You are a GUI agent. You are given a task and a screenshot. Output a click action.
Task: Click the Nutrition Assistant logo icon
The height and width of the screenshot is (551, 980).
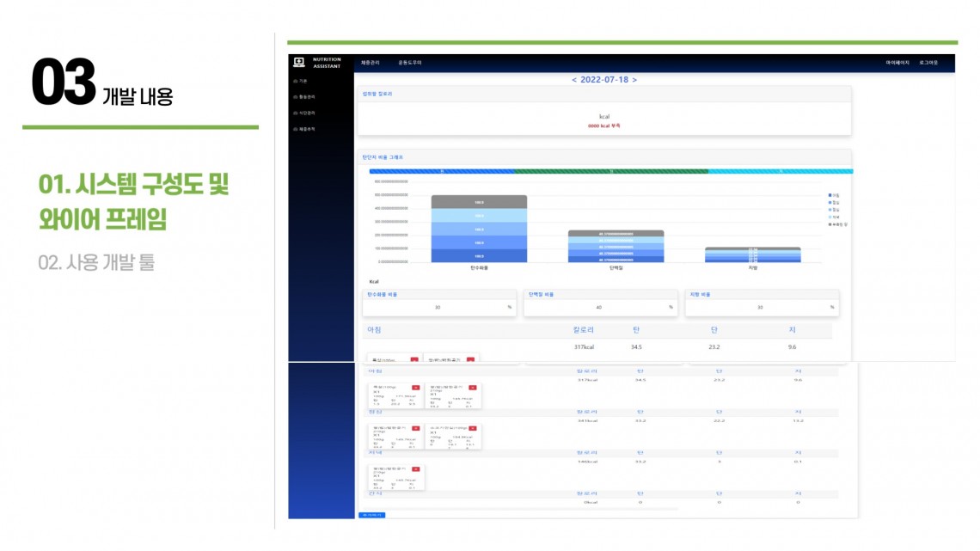[x=299, y=62]
